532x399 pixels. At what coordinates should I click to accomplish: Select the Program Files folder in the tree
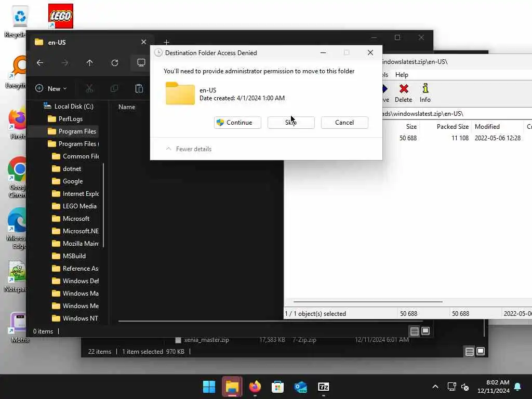pyautogui.click(x=72, y=131)
